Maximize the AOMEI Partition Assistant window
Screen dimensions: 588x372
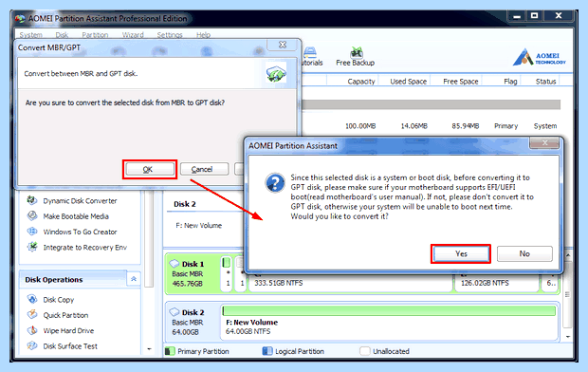[x=534, y=16]
